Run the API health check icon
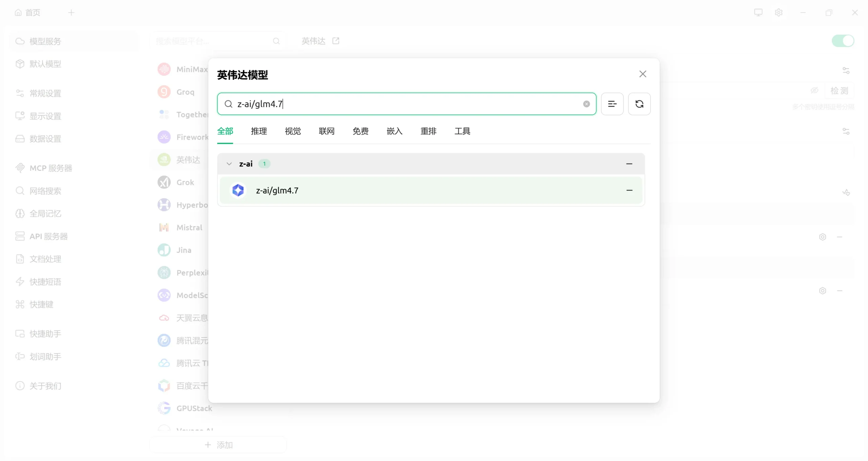 [846, 193]
